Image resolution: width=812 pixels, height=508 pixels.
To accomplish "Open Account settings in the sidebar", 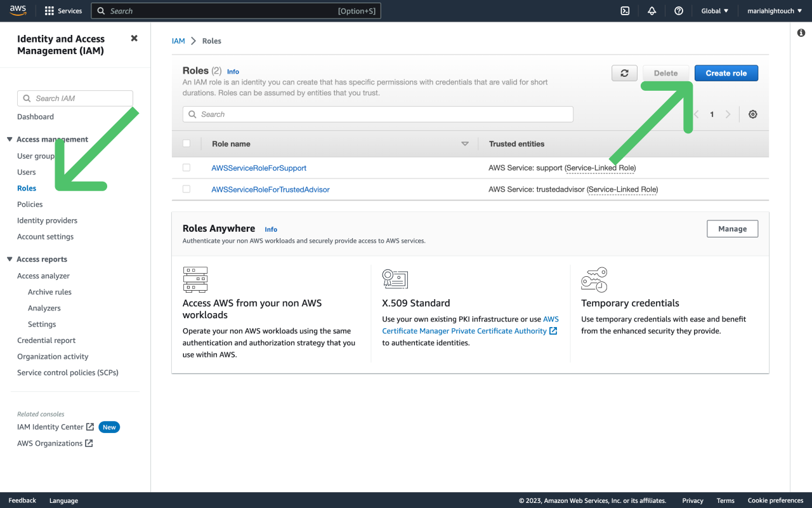I will (46, 237).
